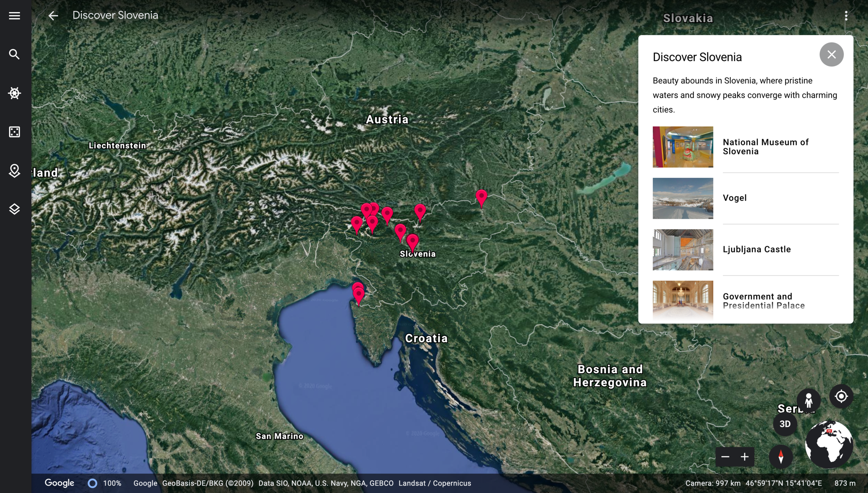Go back with the arrow beside Discover Slovenia

pos(53,16)
